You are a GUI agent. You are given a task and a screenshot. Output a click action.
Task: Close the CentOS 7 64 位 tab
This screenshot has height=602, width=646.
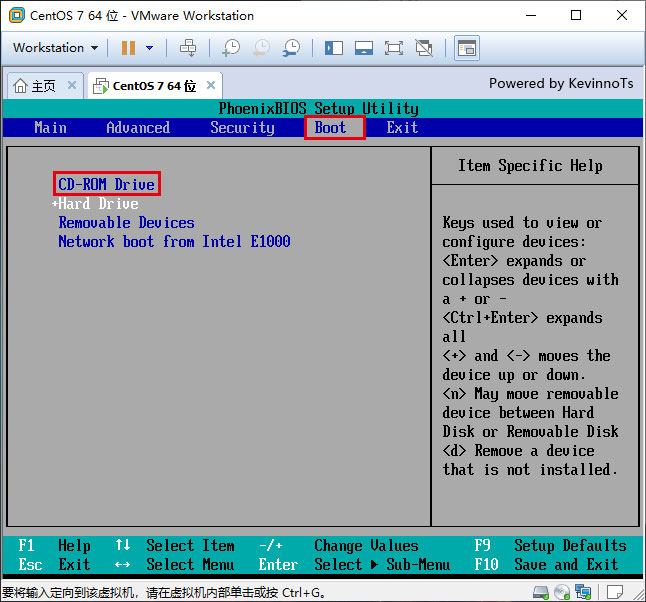211,85
